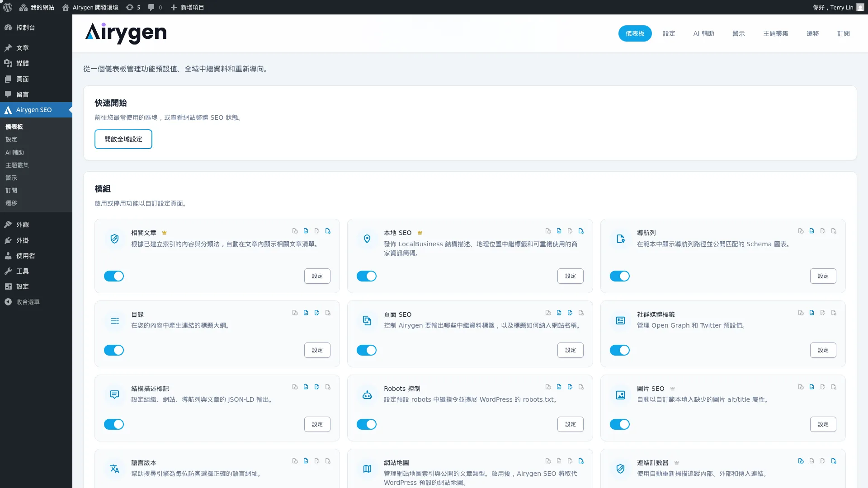Toggle off the 相關文章 module
This screenshot has height=488, width=868.
(x=113, y=276)
